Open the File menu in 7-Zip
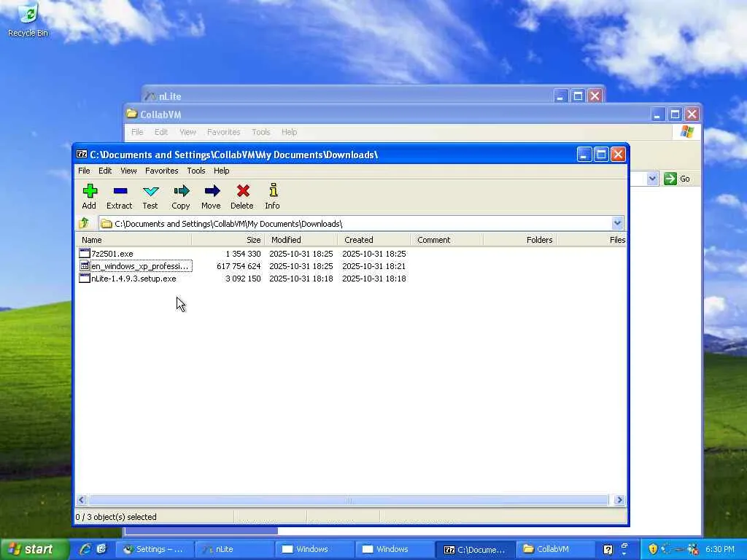The height and width of the screenshot is (560, 747). (84, 171)
